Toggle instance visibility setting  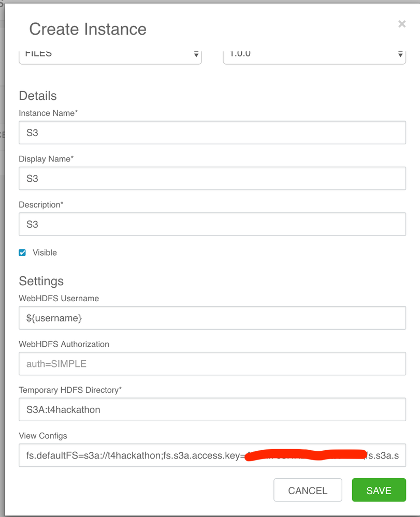pyautogui.click(x=22, y=253)
